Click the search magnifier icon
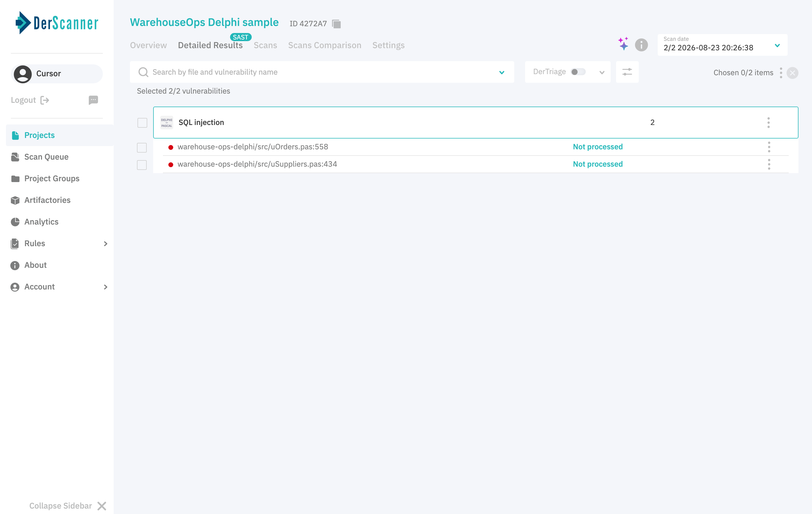 pos(143,72)
